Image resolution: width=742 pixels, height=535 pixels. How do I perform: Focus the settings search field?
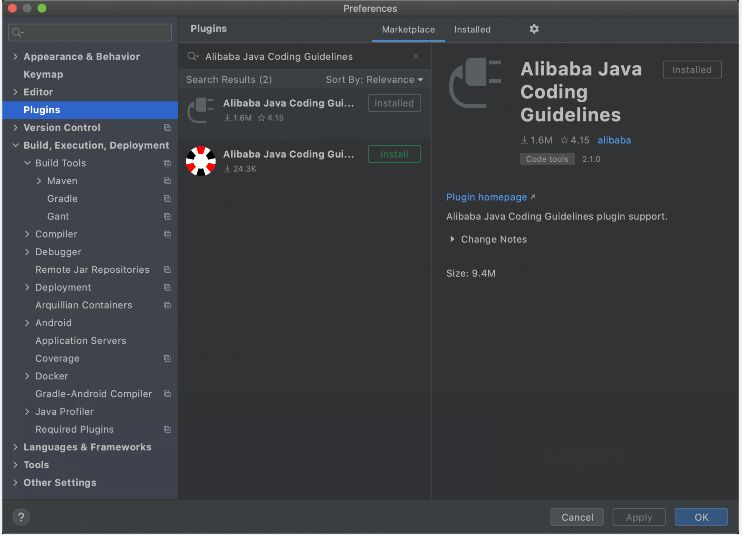point(90,32)
